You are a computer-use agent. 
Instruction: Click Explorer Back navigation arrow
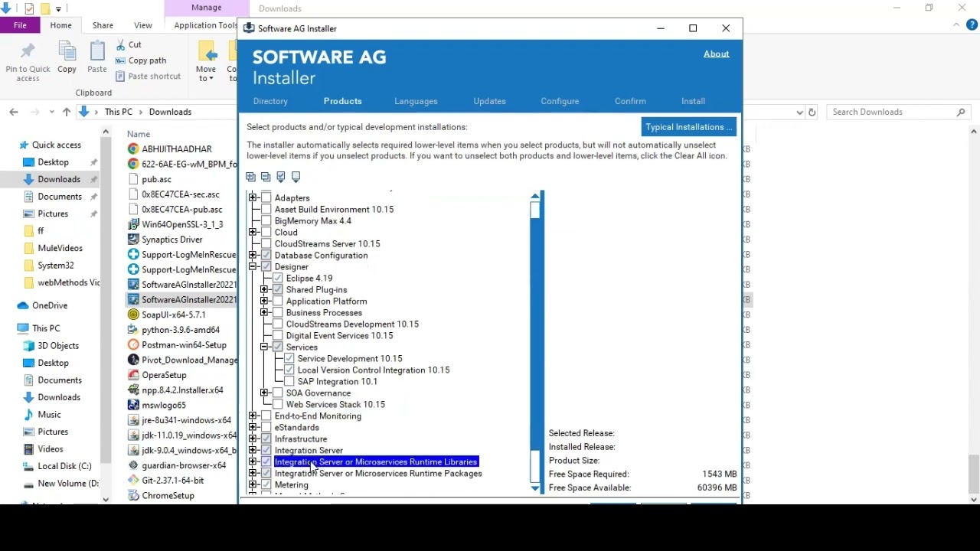point(14,112)
